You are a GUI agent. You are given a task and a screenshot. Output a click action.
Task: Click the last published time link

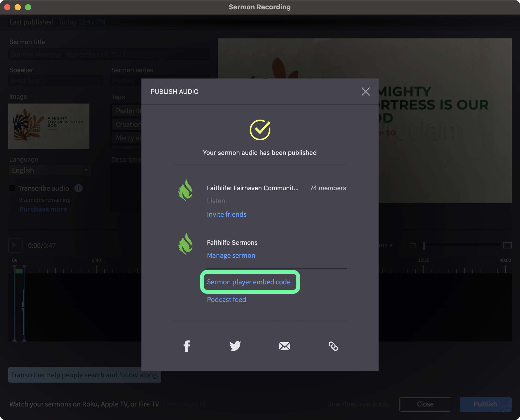point(82,22)
